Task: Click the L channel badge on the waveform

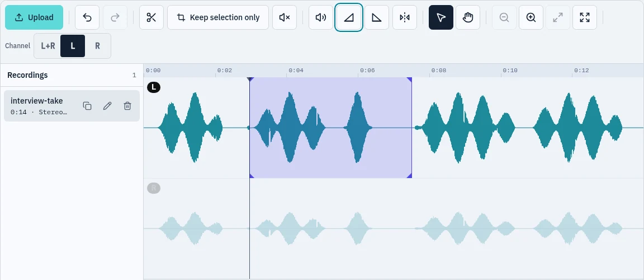Action: coord(154,87)
